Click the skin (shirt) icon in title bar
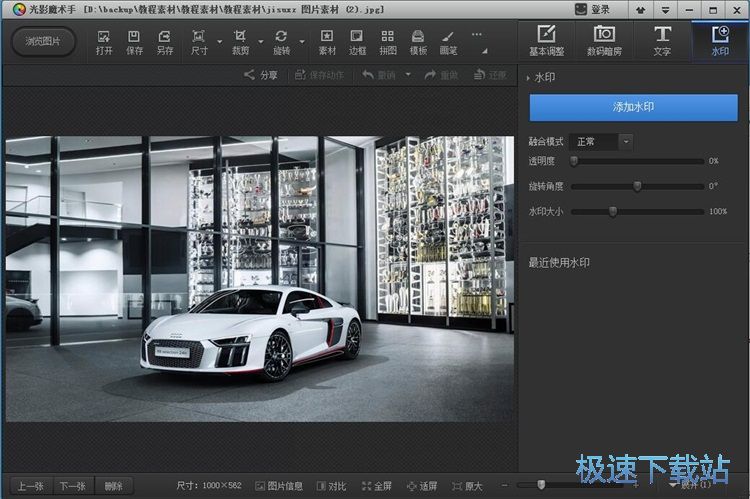Image resolution: width=750 pixels, height=499 pixels. point(640,10)
